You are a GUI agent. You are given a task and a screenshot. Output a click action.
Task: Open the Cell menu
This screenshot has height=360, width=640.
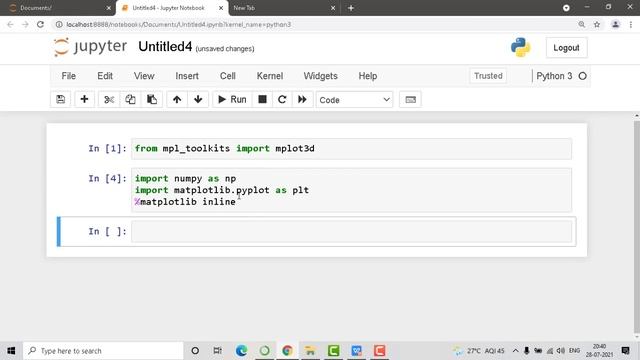[228, 76]
